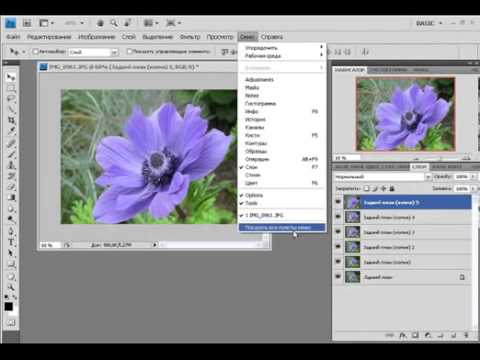The height and width of the screenshot is (360, 480).
Task: Click the Hand tool in application bar
Action: pos(100,23)
